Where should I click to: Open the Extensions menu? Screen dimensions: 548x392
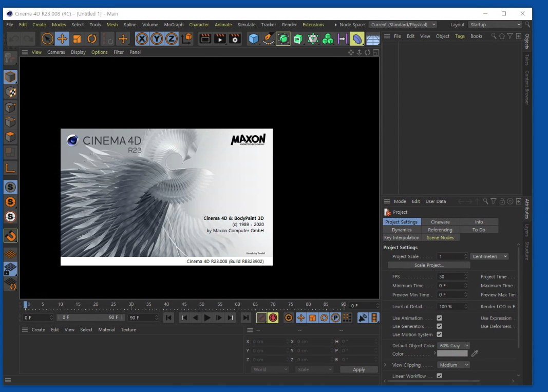click(313, 25)
